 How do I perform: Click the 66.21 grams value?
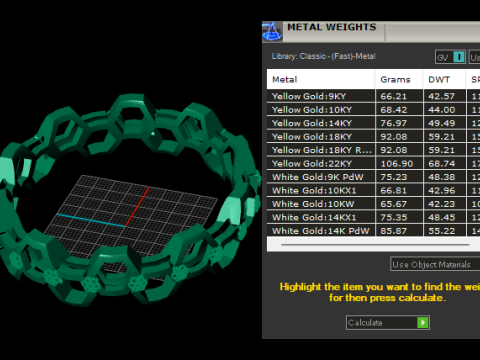pyautogui.click(x=394, y=96)
